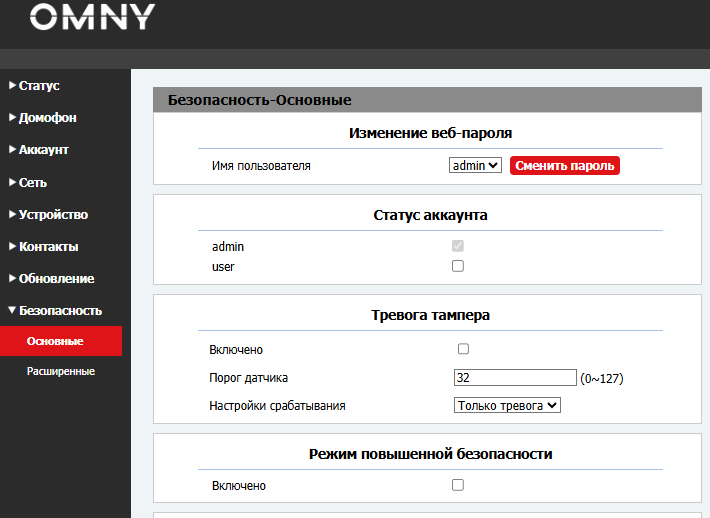Image resolution: width=710 pixels, height=518 pixels.
Task: Expand the Статус menu section
Action: (39, 86)
